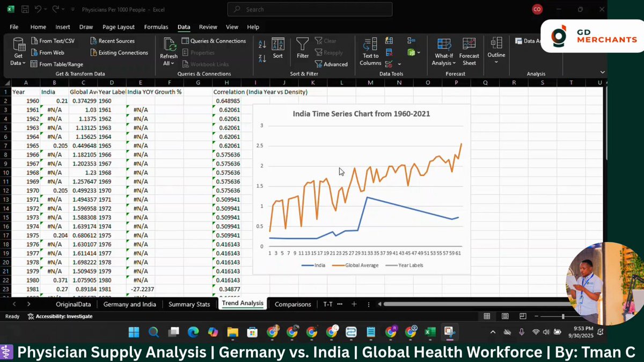
Task: Click the Advanced filter button
Action: pyautogui.click(x=331, y=64)
